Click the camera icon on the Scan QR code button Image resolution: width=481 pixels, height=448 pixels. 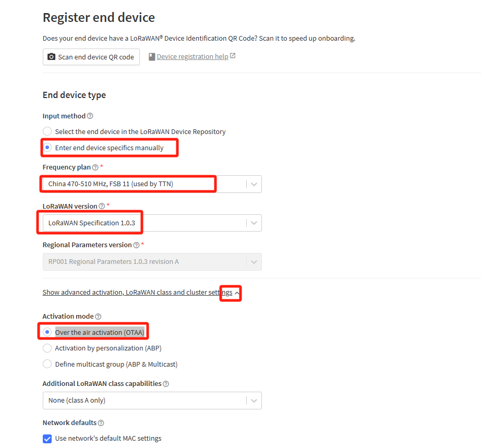coord(51,57)
